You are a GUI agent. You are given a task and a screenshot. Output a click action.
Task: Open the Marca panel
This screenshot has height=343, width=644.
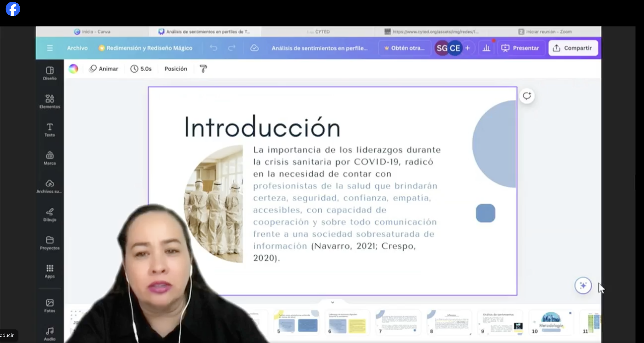click(x=50, y=158)
